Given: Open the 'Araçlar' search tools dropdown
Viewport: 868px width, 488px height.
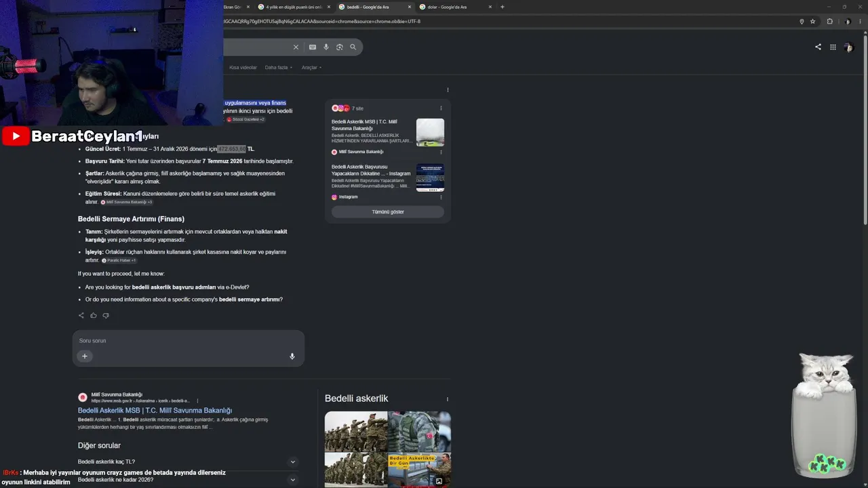Looking at the screenshot, I should [x=311, y=68].
